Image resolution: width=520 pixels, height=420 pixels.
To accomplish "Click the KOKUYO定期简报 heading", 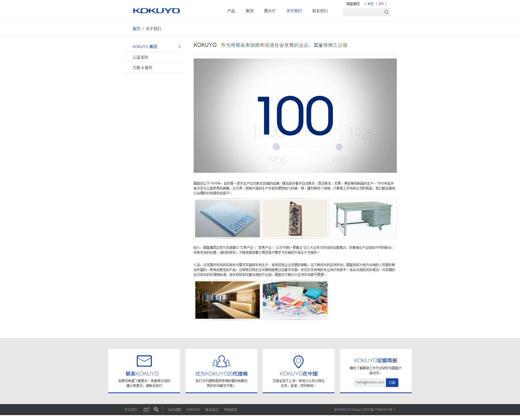I will 376,360.
